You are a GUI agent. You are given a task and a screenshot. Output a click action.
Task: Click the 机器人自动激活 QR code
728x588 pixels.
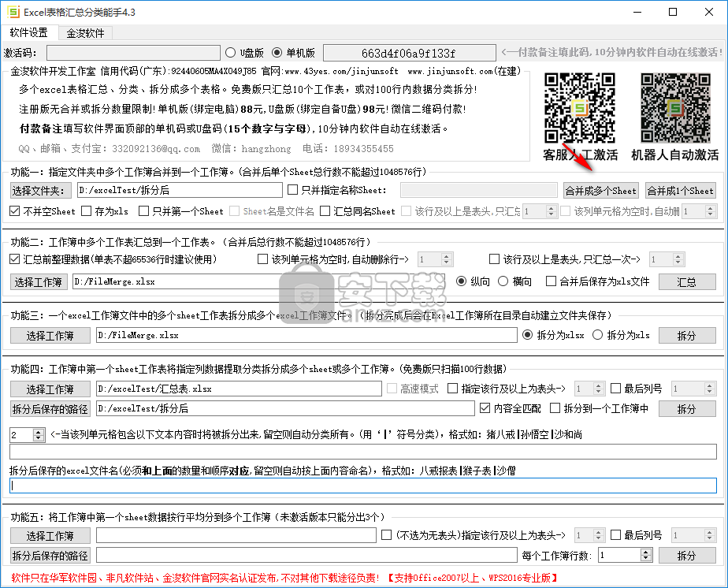click(675, 108)
